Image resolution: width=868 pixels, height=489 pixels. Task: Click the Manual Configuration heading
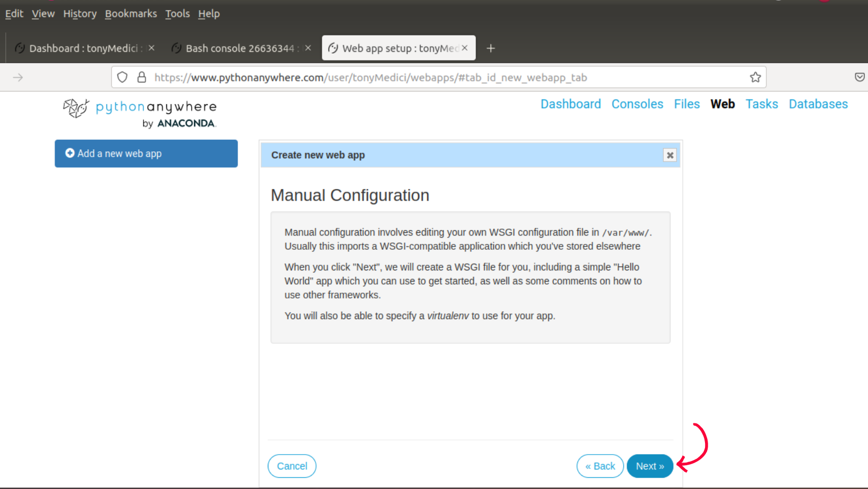pos(350,195)
